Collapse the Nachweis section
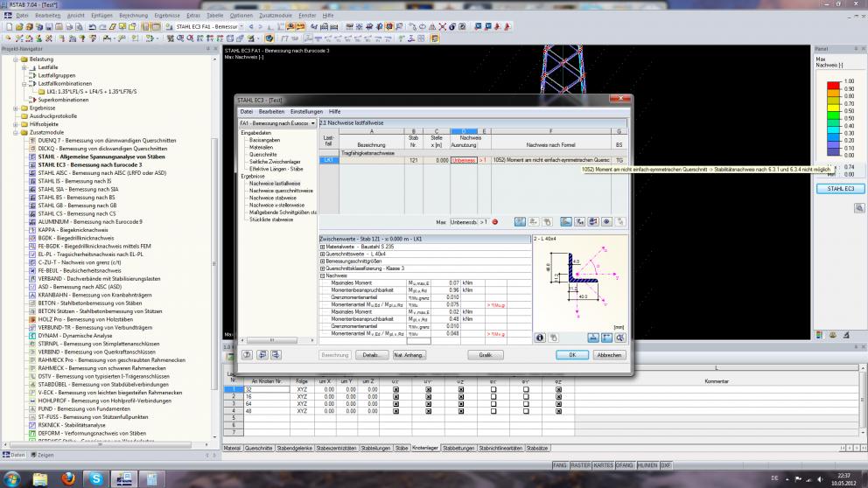Screen dimensions: 868x488 pos(322,275)
